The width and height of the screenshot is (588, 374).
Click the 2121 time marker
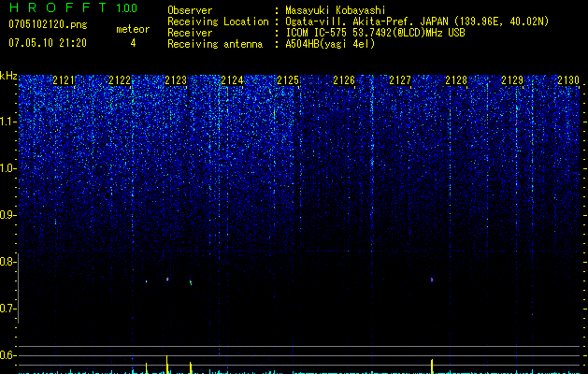pos(64,80)
